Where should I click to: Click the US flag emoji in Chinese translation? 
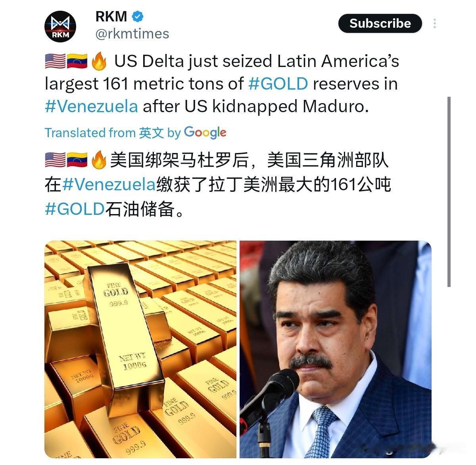[x=55, y=160]
